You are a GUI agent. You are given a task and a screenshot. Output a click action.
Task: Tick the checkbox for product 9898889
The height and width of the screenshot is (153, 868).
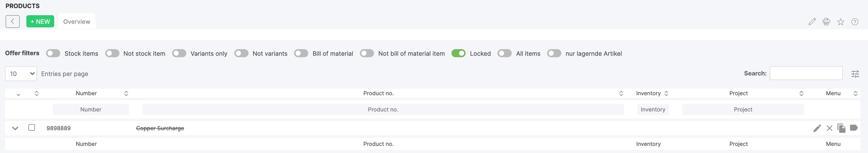pyautogui.click(x=32, y=127)
